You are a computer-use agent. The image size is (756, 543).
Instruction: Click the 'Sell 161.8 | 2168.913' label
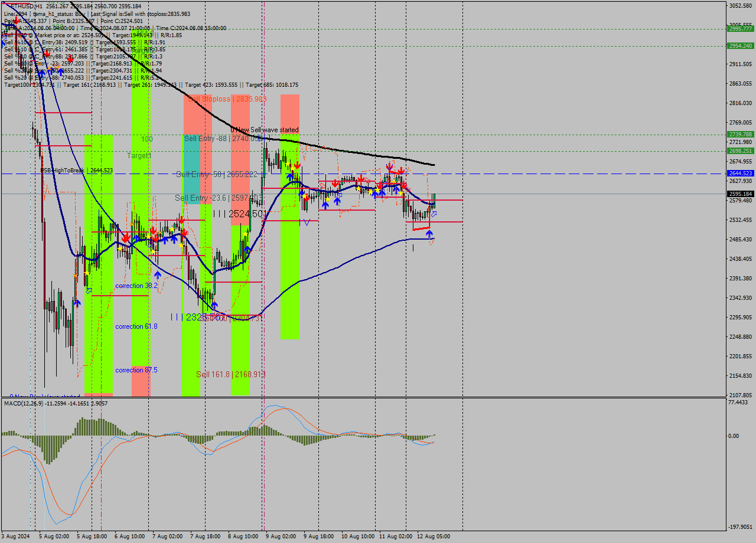tap(231, 374)
